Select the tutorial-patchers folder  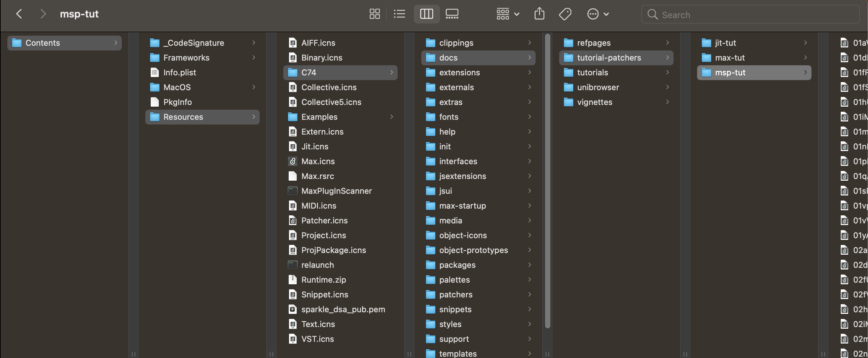coord(616,58)
